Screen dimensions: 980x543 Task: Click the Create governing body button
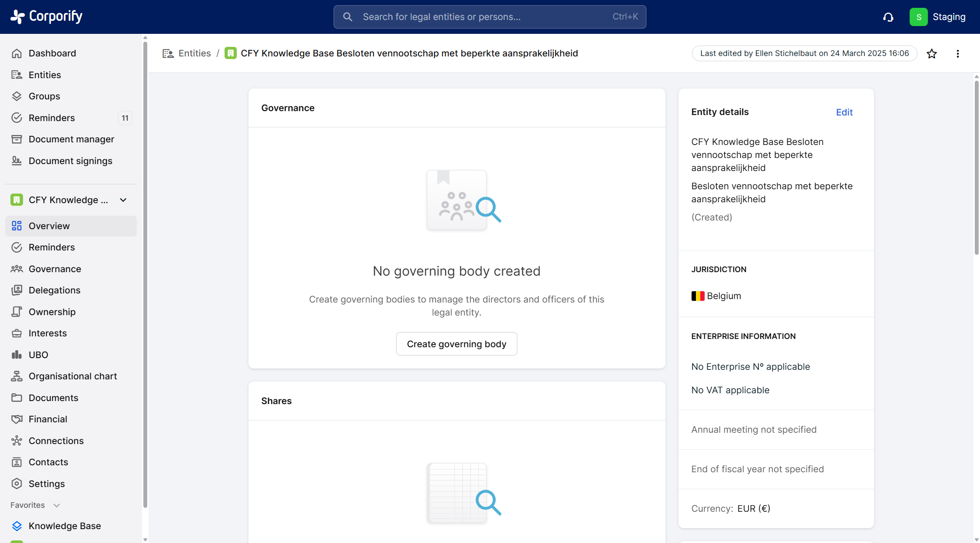point(456,344)
